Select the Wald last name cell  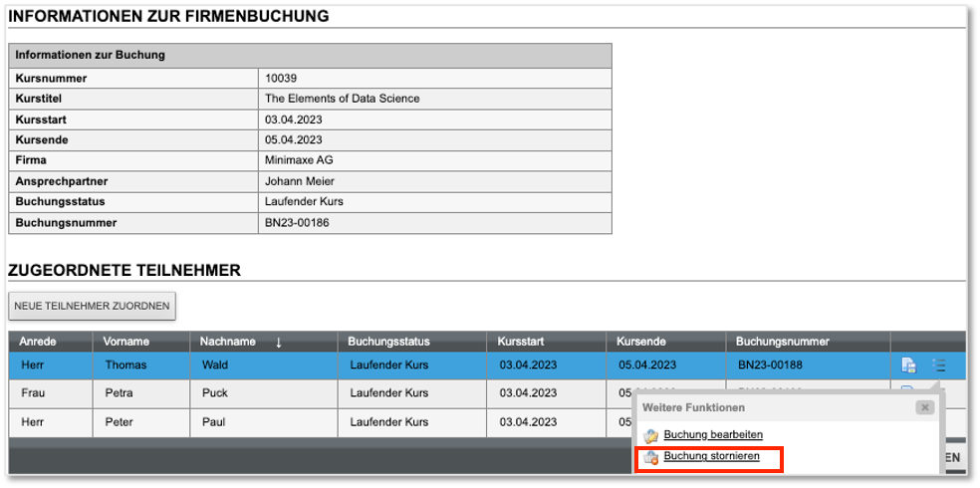[x=215, y=365]
